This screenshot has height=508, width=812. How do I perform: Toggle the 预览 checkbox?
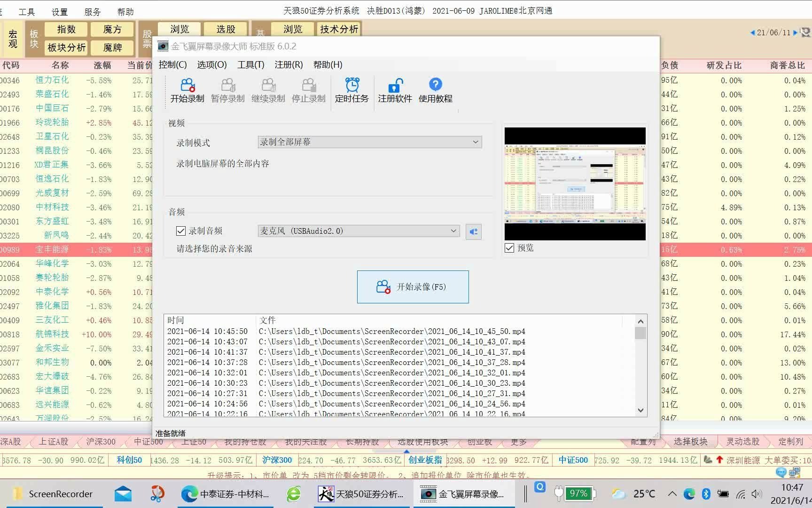(x=509, y=248)
